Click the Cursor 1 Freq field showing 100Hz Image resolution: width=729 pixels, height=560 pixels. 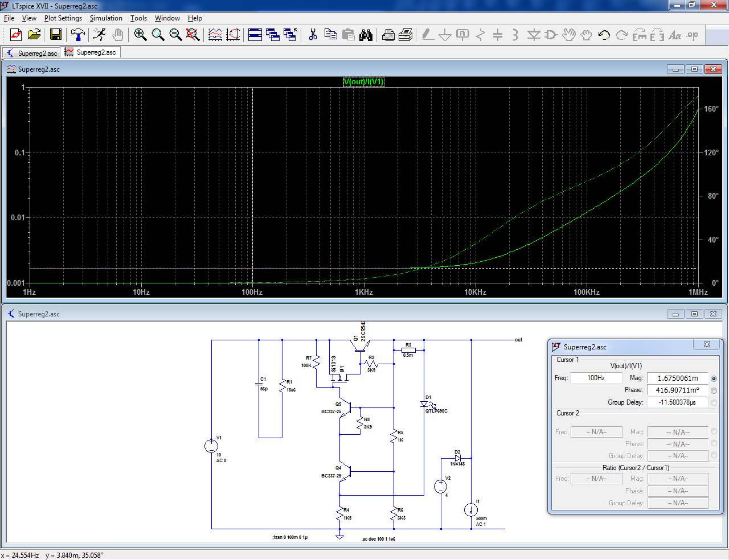[596, 378]
